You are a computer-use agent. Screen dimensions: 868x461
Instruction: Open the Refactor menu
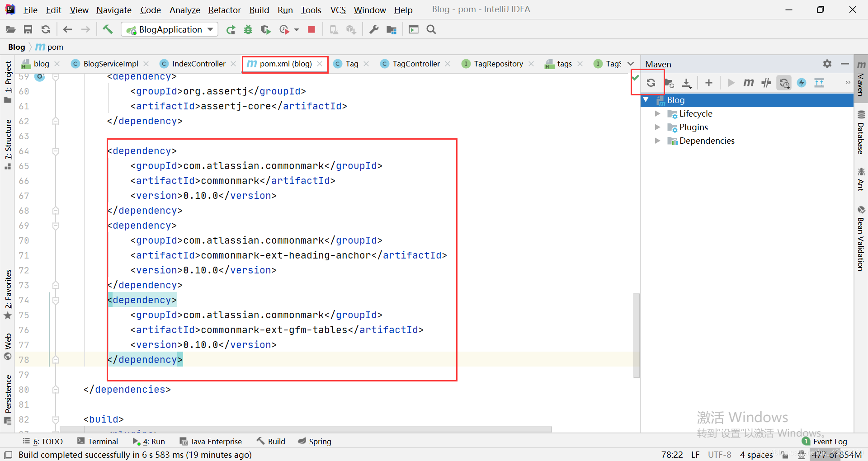224,9
